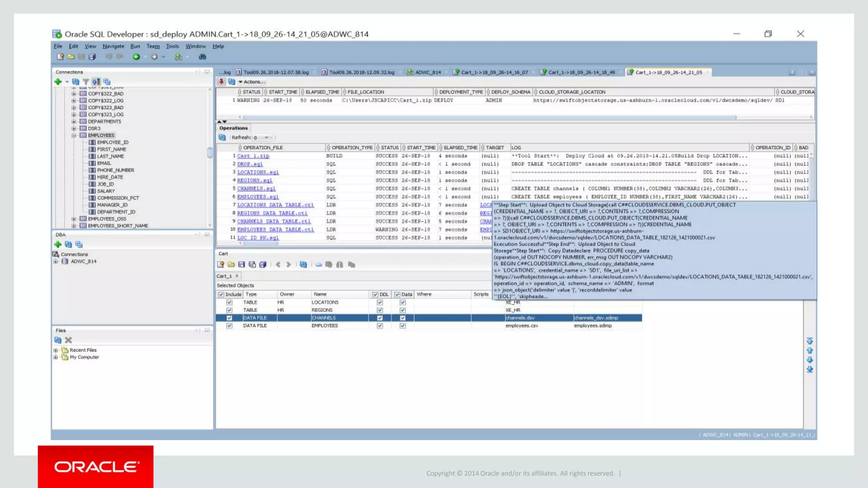Open the CHANNELS_DATA_TABLE.ctl link

[274, 222]
